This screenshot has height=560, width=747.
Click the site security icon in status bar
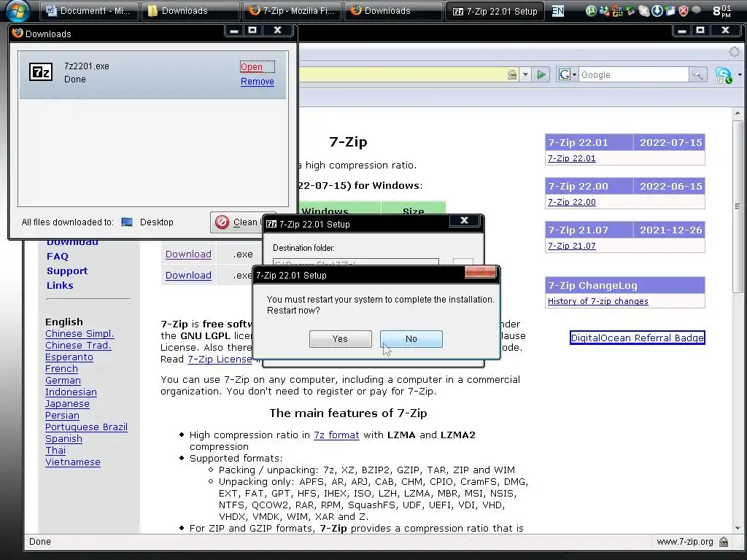[x=723, y=542]
